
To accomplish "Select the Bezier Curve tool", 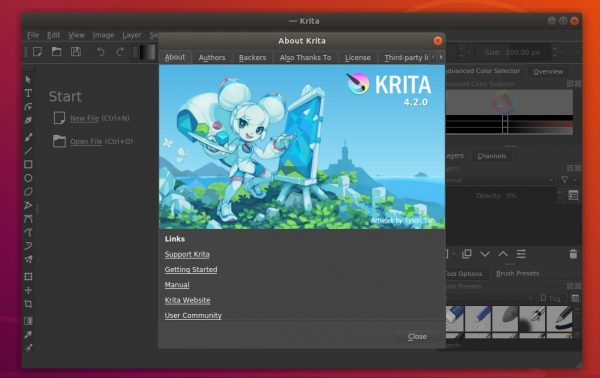I will coord(28,219).
